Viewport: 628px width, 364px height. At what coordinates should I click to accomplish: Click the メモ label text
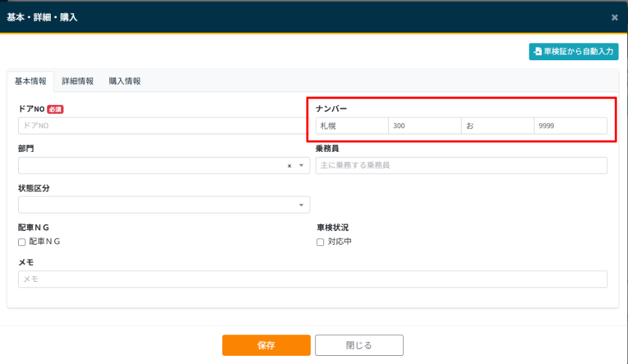(x=26, y=262)
